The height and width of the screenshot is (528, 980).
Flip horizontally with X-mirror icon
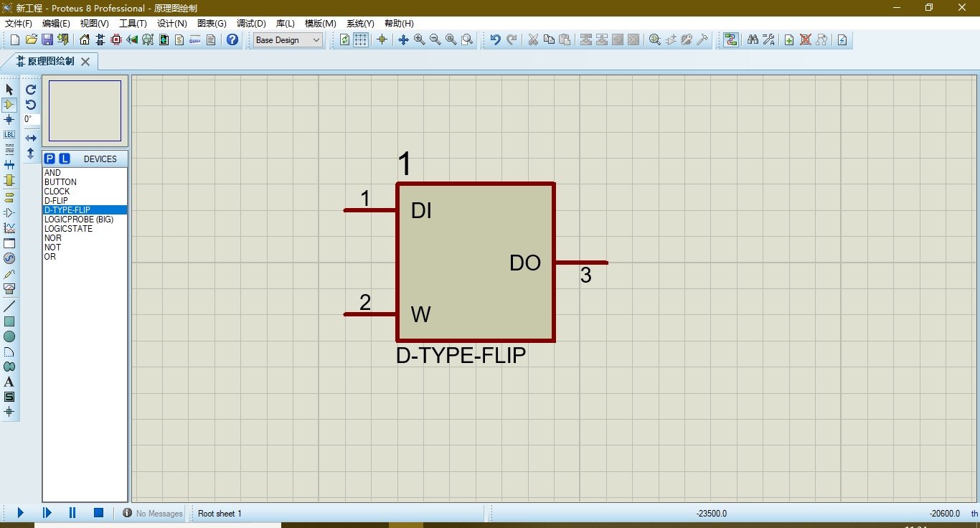pos(31,138)
